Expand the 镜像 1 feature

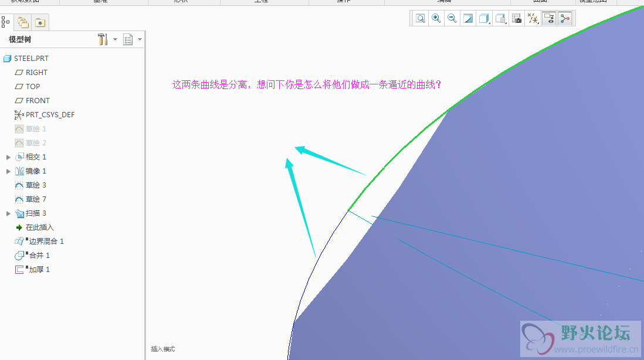8,171
